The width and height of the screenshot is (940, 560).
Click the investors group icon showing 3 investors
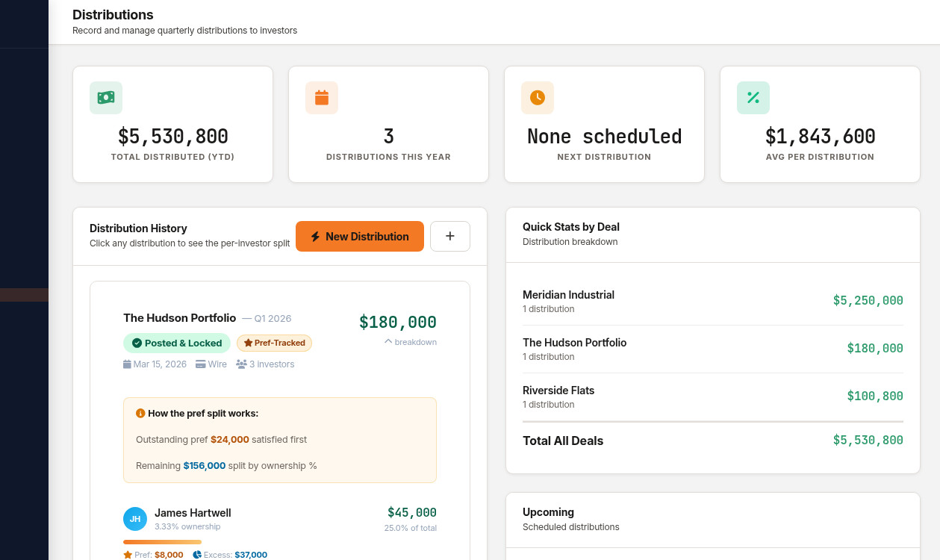(240, 364)
